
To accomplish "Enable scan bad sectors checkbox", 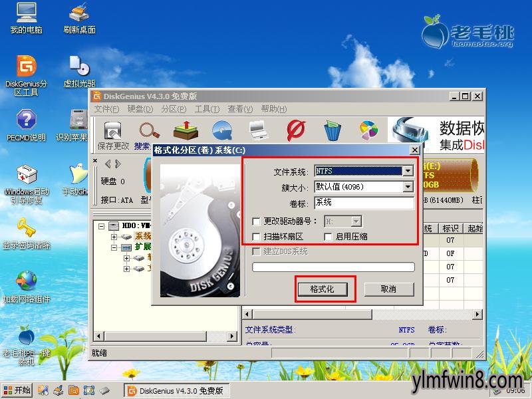I will coord(257,237).
